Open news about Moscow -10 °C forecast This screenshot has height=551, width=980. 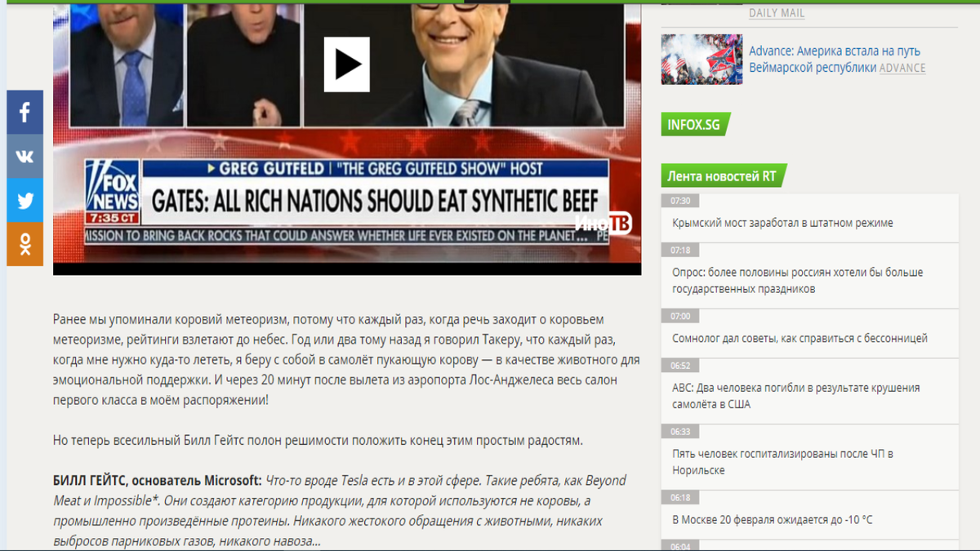pyautogui.click(x=772, y=520)
